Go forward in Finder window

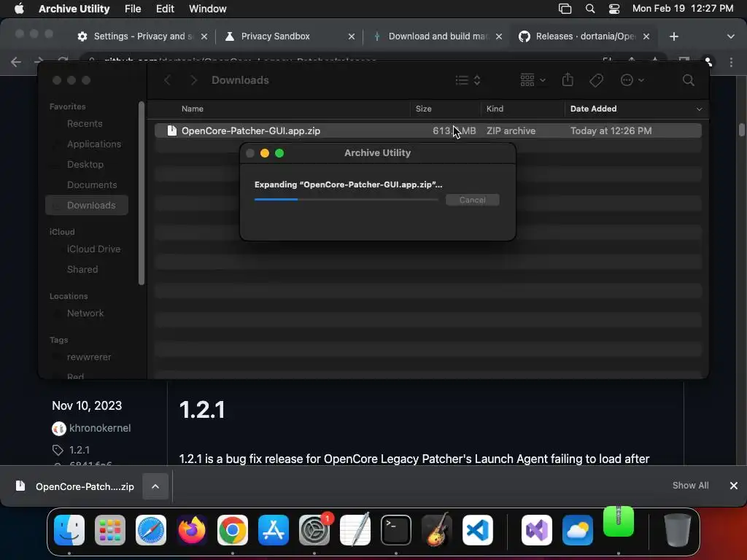193,80
